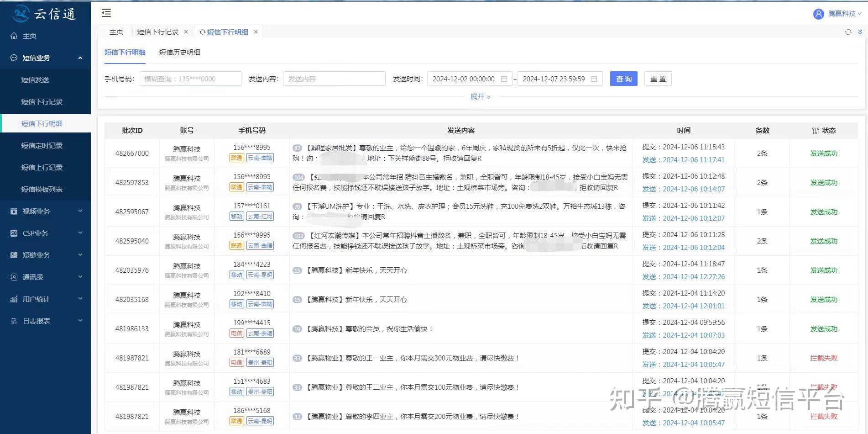Click the 通讯录 contacts icon
The image size is (868, 434).
click(x=14, y=277)
